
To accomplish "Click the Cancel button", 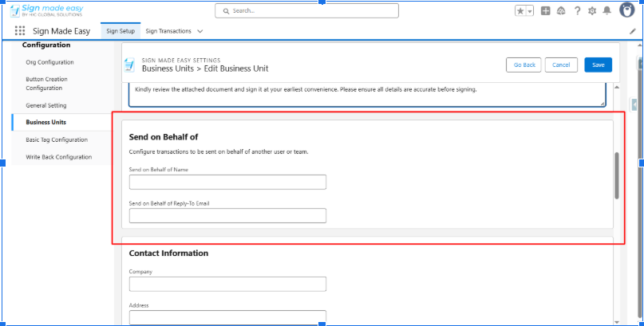I will 561,65.
